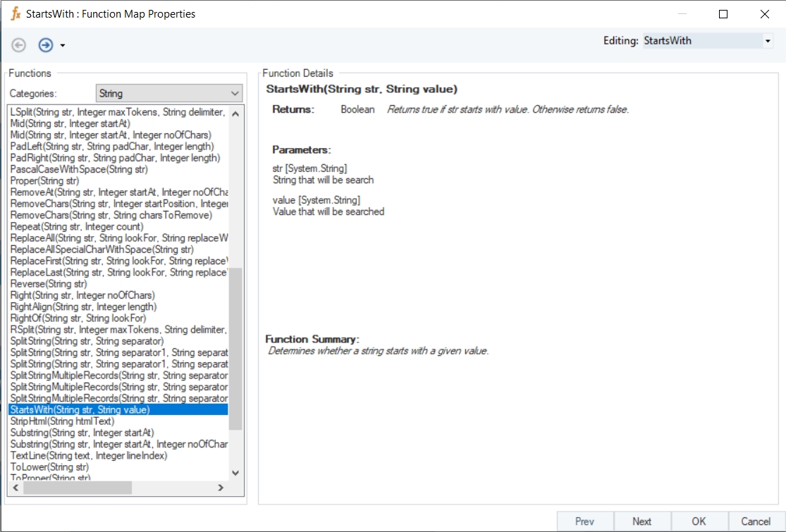This screenshot has height=532, width=786.
Task: Confirm with the OK button
Action: pos(699,521)
